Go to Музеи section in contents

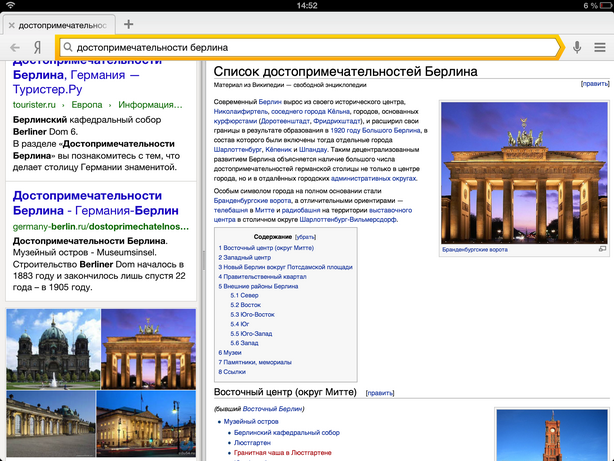(x=231, y=352)
